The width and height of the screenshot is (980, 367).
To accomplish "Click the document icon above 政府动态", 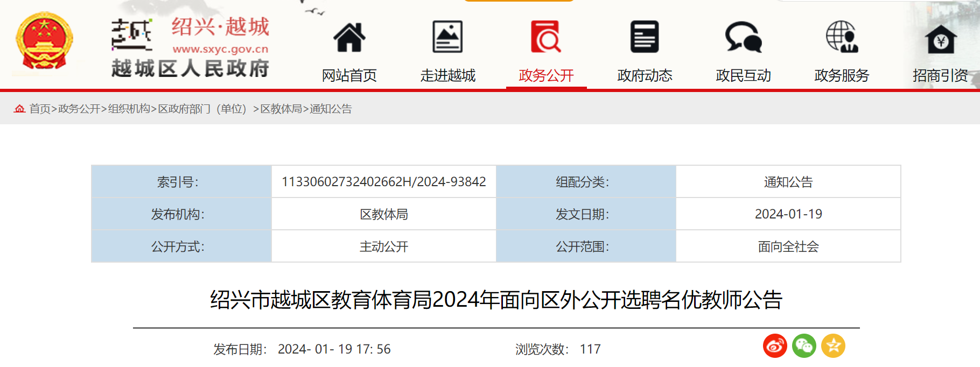I will [645, 37].
